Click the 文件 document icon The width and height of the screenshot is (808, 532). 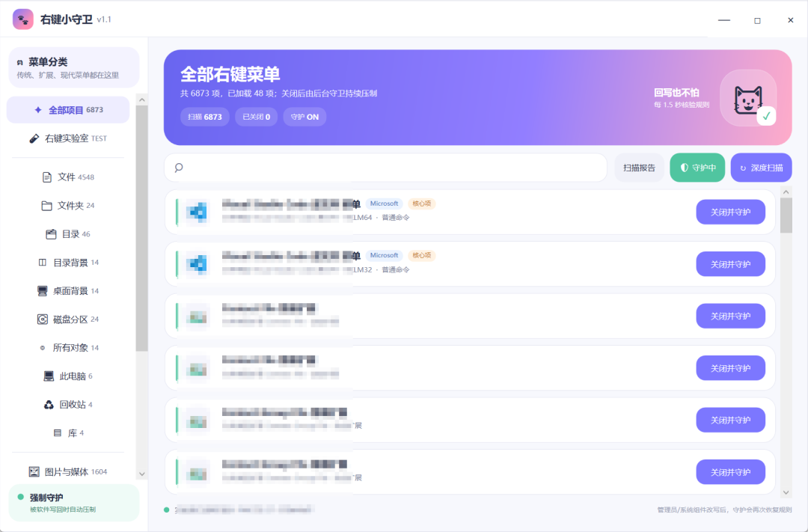(x=47, y=177)
